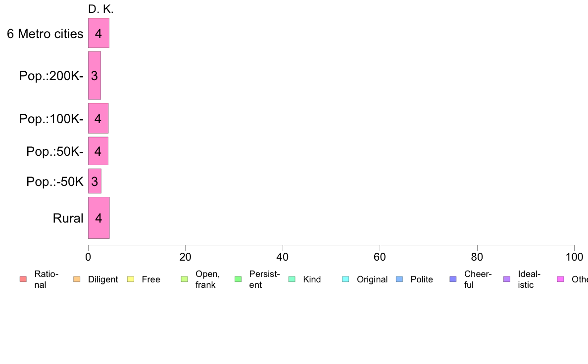Select the Cheerful legend swatch
The image size is (588, 364).
[x=453, y=279]
